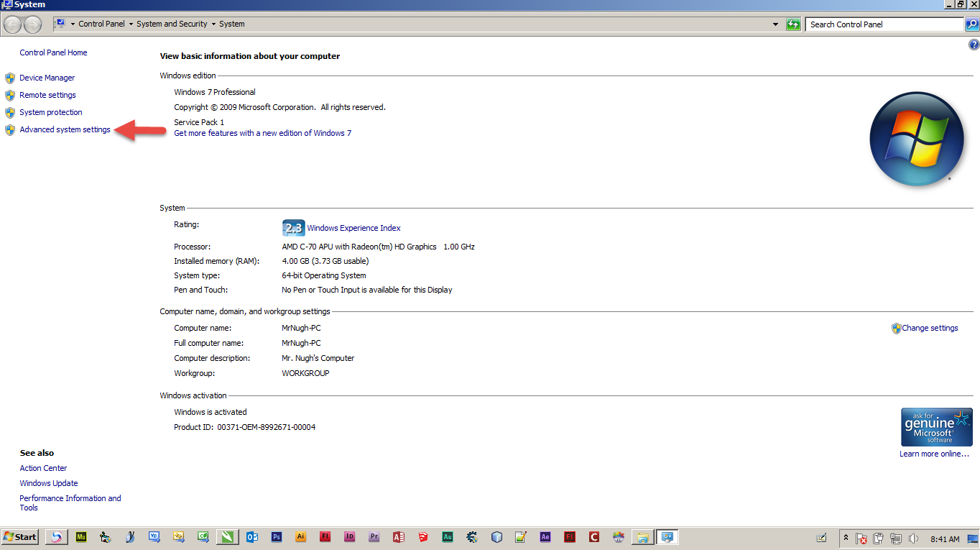Click the power plug tray icon
This screenshot has height=550, width=980.
878,538
